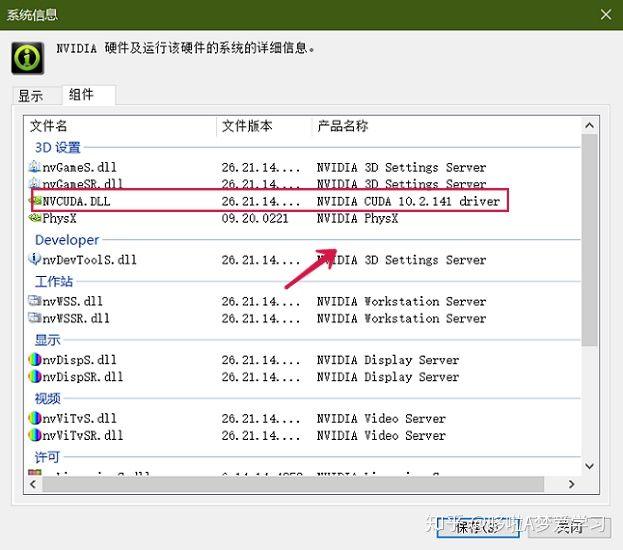This screenshot has width=623, height=550.
Task: Click the nvDevToolS.dll info icon
Action: pos(35,259)
